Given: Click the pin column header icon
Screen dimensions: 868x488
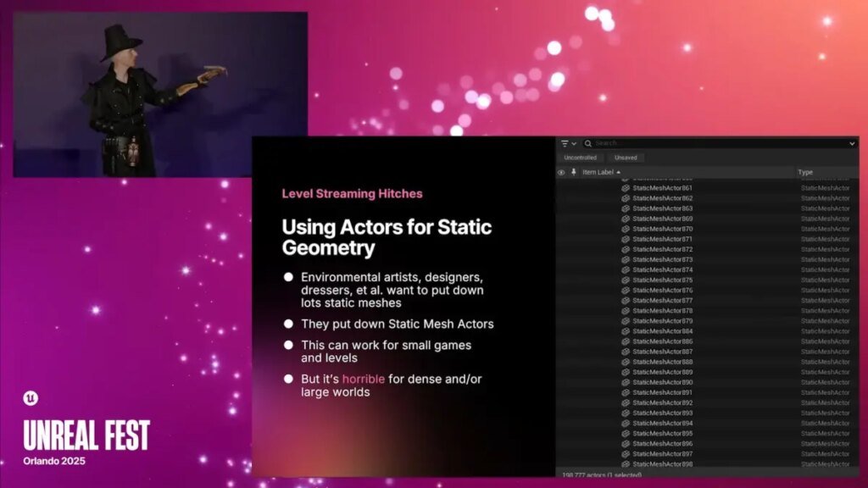Looking at the screenshot, I should click(574, 172).
